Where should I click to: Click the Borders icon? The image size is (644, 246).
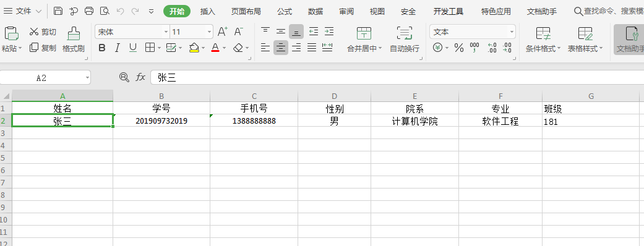coord(150,48)
